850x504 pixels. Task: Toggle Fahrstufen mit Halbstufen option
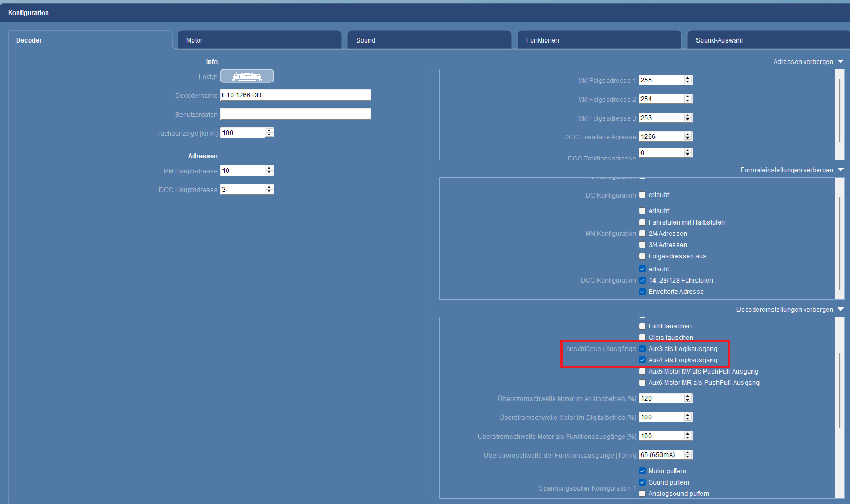pos(642,222)
